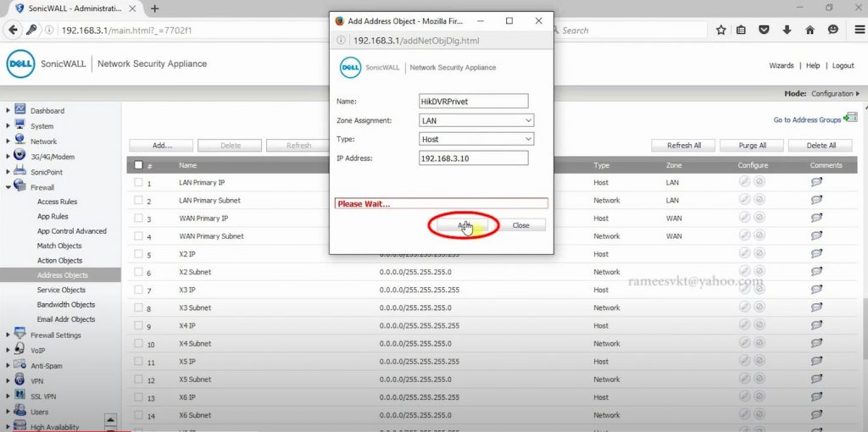Open comment icon for WAN Primary Subnet
This screenshot has height=432, width=868.
[816, 235]
